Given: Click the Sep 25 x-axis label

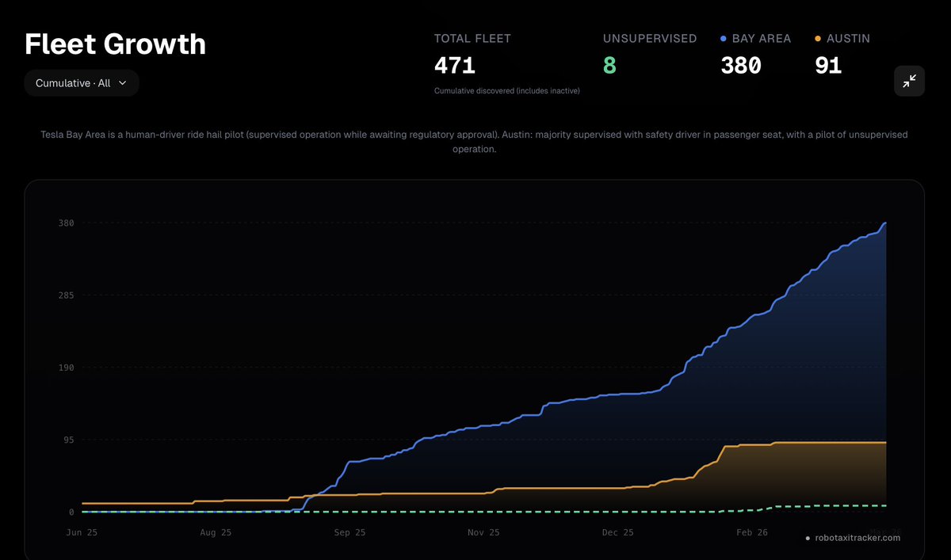Looking at the screenshot, I should pos(349,533).
